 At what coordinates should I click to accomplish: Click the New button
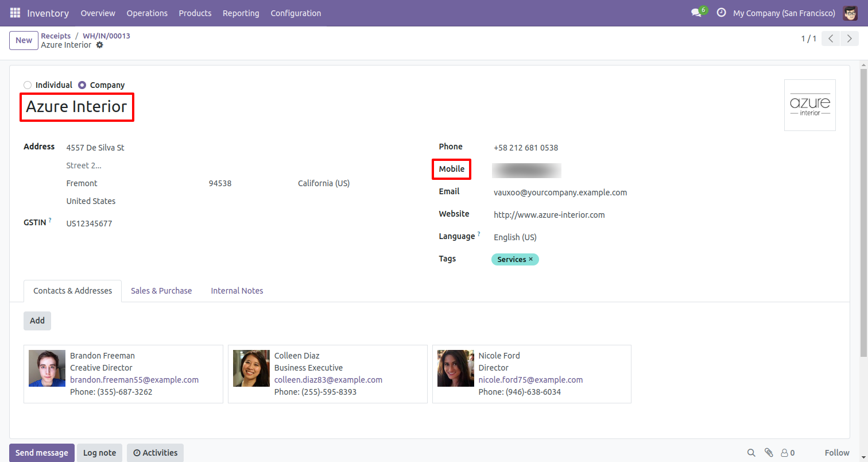(24, 40)
